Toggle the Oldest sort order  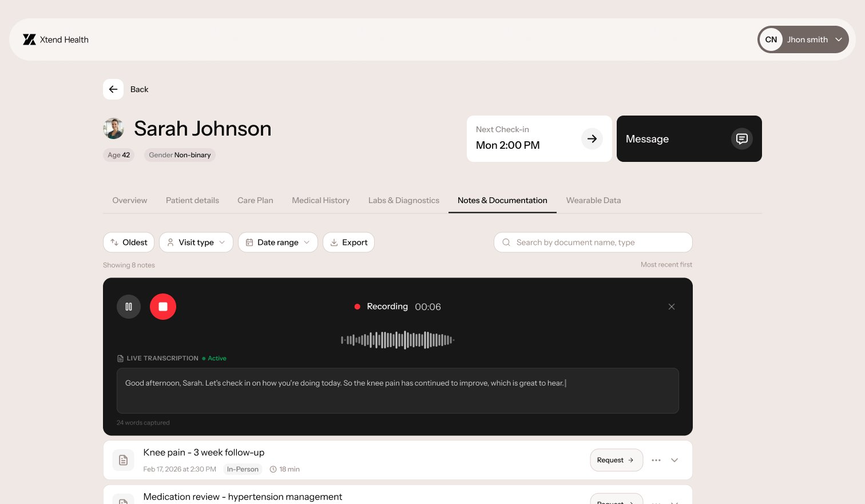pyautogui.click(x=129, y=243)
